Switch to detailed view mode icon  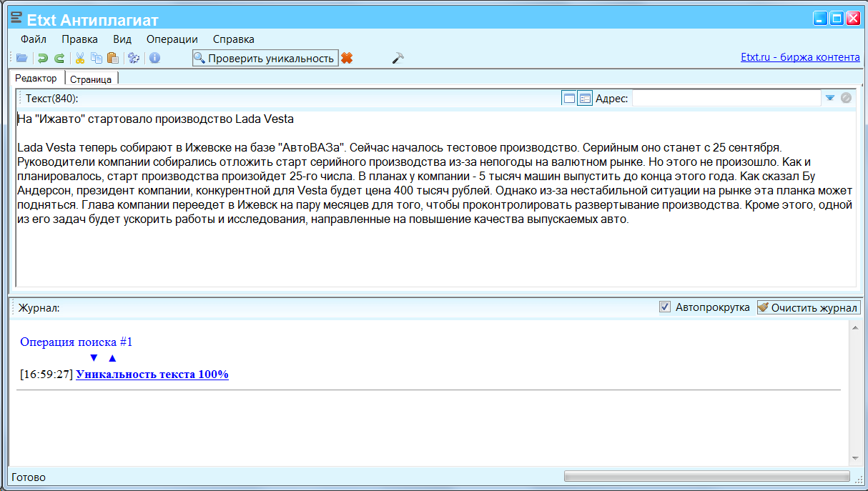[x=585, y=99]
